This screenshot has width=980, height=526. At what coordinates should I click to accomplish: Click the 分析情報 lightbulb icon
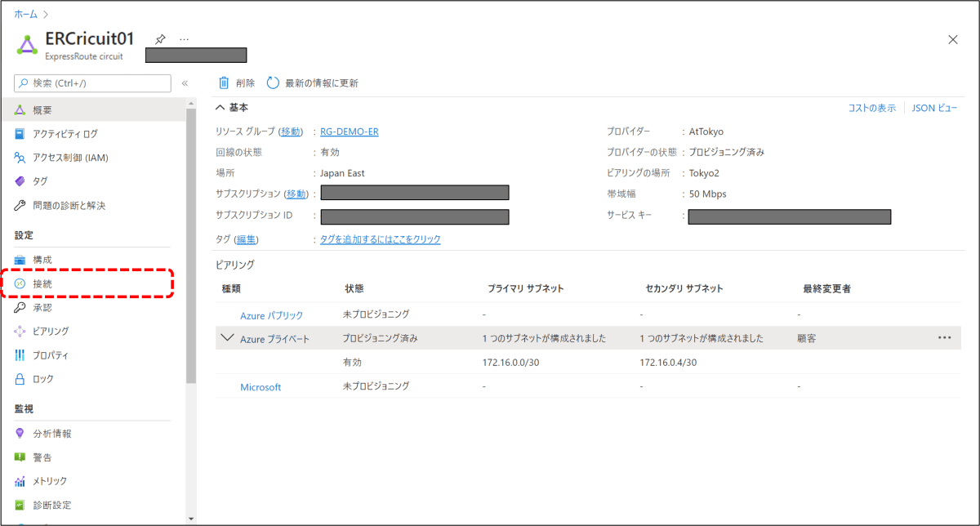[20, 433]
